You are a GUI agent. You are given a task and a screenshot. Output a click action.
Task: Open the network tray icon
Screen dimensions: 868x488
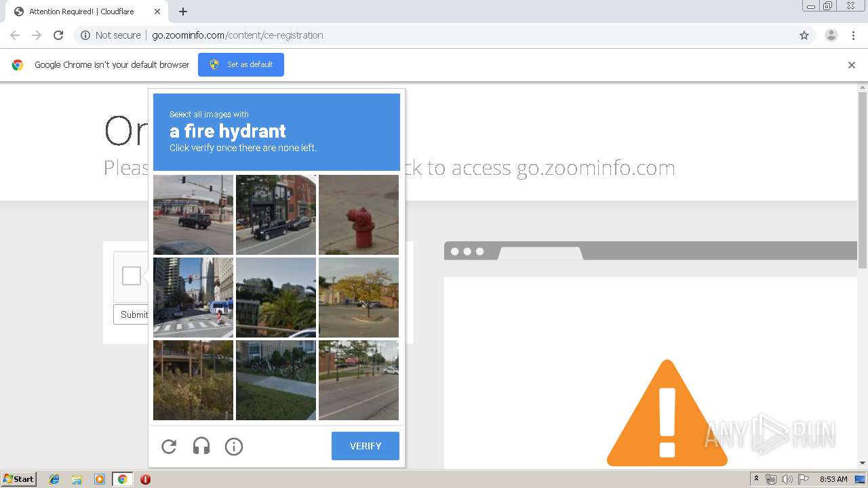[x=771, y=479]
